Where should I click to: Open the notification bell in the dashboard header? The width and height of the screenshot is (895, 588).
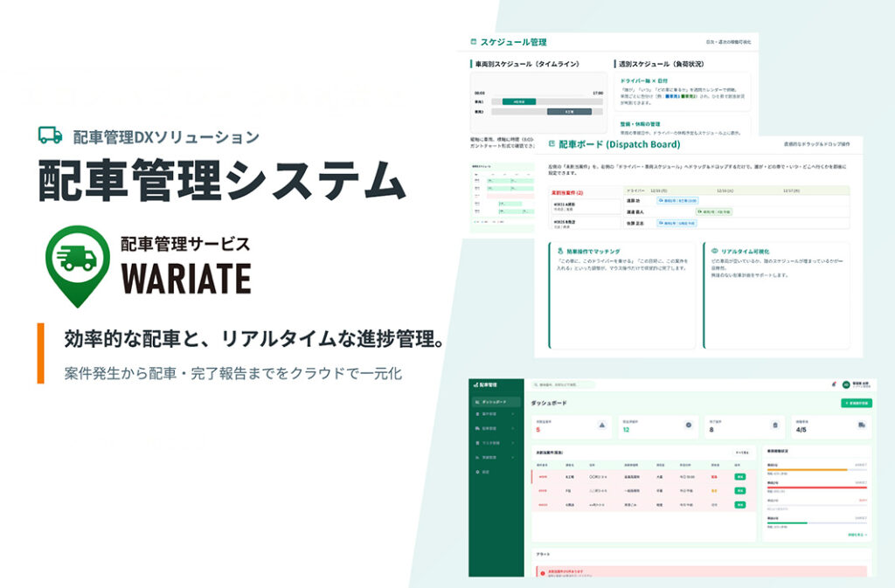click(834, 384)
